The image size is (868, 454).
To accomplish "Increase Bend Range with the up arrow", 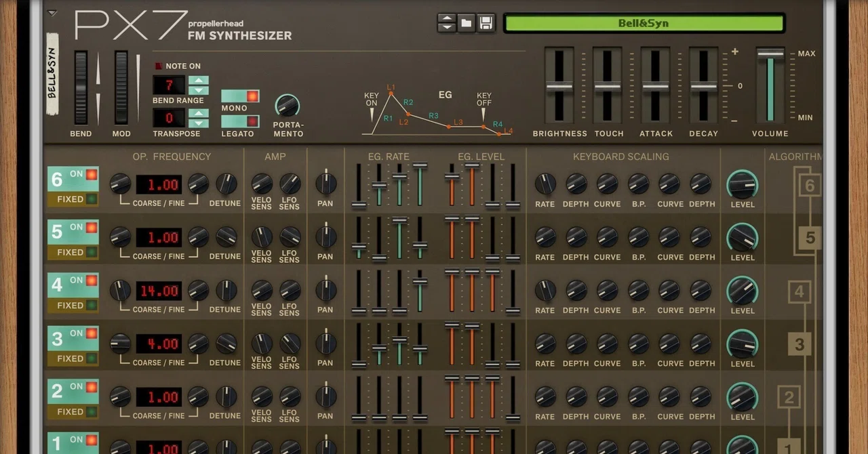I will point(198,81).
